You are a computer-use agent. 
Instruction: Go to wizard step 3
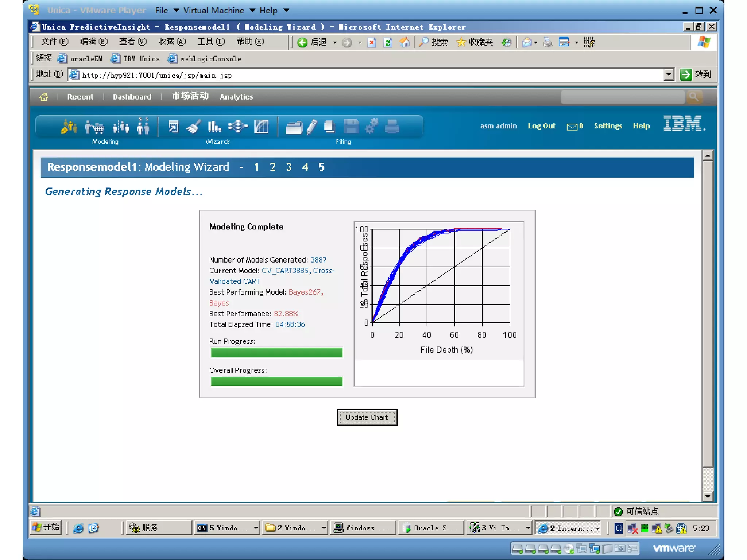point(289,167)
